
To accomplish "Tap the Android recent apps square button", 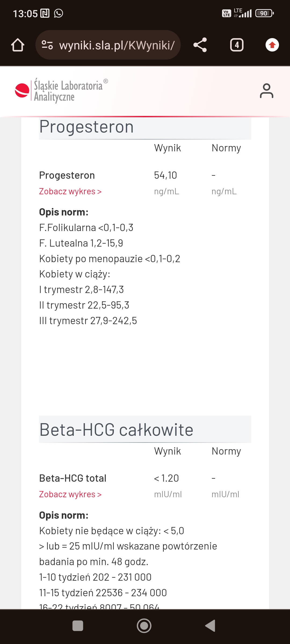I will pyautogui.click(x=78, y=626).
